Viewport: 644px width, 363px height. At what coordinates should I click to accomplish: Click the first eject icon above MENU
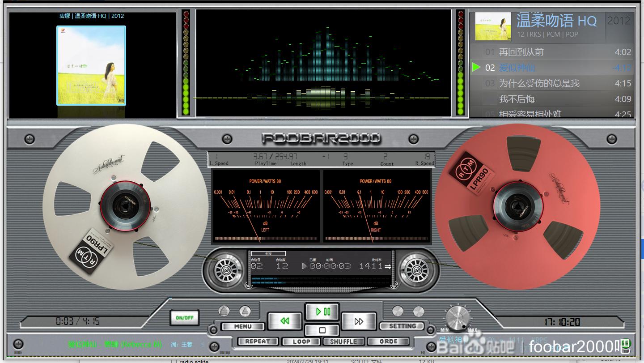point(224,311)
